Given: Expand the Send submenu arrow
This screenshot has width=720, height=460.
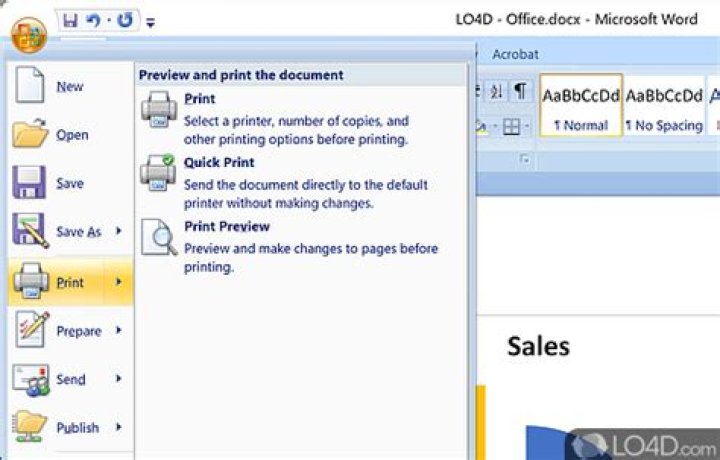Looking at the screenshot, I should [x=119, y=379].
